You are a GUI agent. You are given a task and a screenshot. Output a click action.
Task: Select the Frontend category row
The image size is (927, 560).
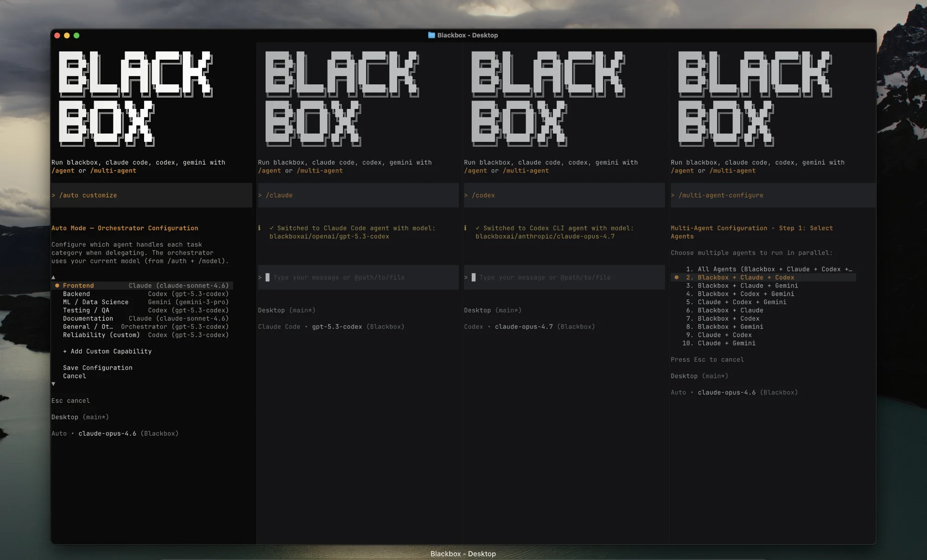click(142, 286)
